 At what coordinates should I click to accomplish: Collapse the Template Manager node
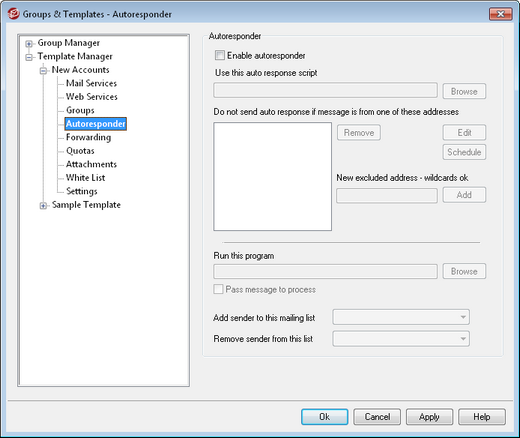(x=29, y=57)
